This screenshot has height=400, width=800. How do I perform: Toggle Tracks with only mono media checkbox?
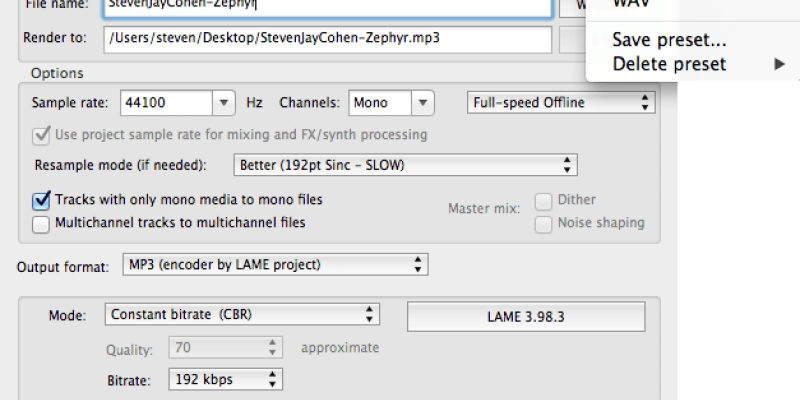pyautogui.click(x=42, y=200)
